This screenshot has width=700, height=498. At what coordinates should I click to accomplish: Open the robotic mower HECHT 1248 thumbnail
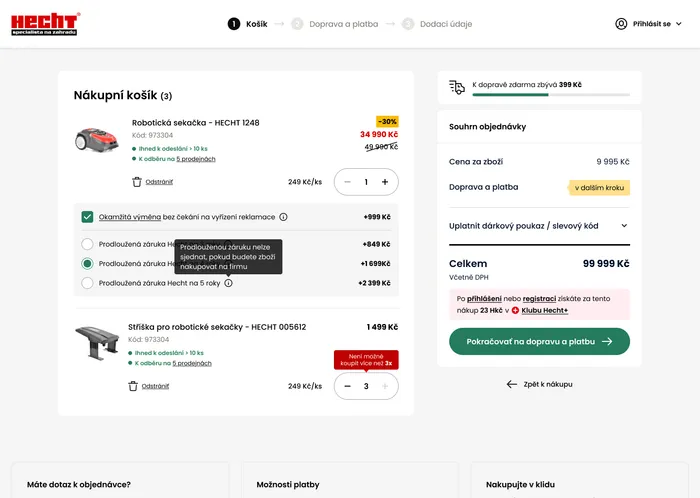coord(96,139)
